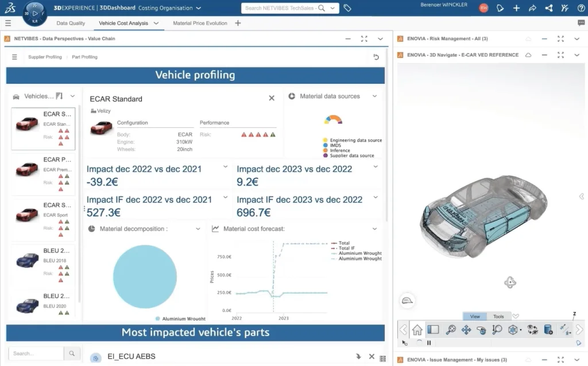
Task: Switch to the Data Quality tab
Action: (71, 23)
